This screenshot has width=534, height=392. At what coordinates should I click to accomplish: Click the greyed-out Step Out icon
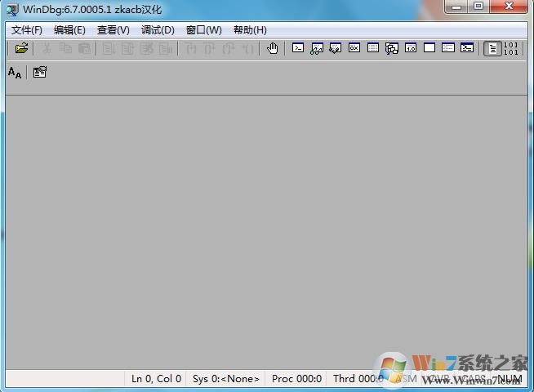(229, 48)
